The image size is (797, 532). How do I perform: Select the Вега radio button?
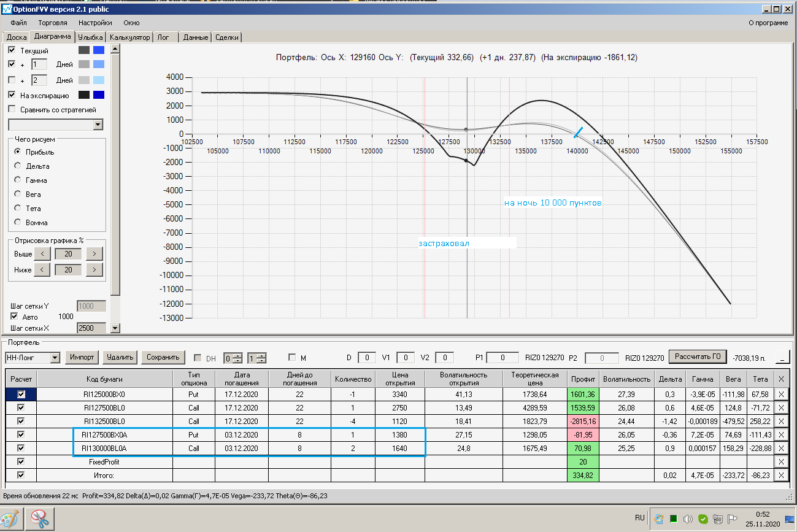[18, 195]
